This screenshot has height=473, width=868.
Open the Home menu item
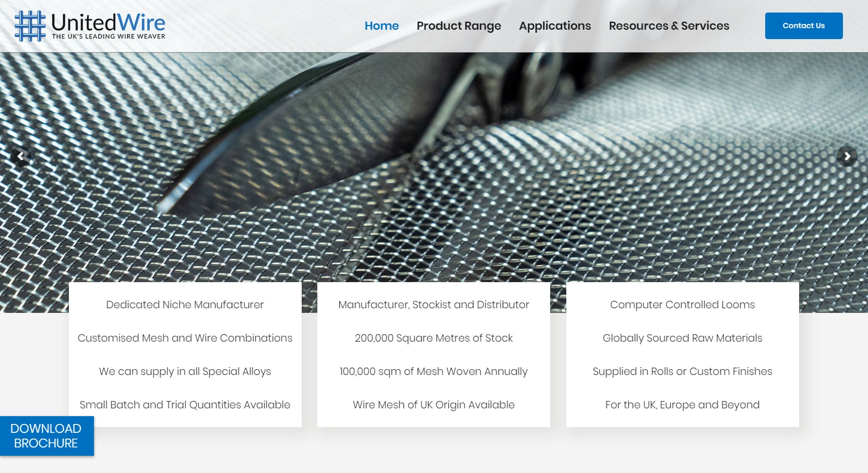pyautogui.click(x=382, y=26)
